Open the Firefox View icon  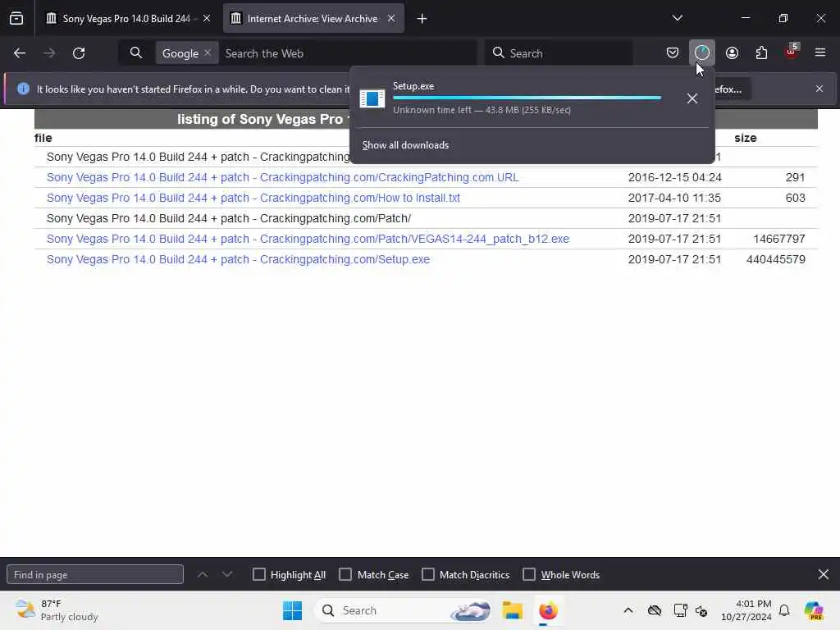(16, 19)
